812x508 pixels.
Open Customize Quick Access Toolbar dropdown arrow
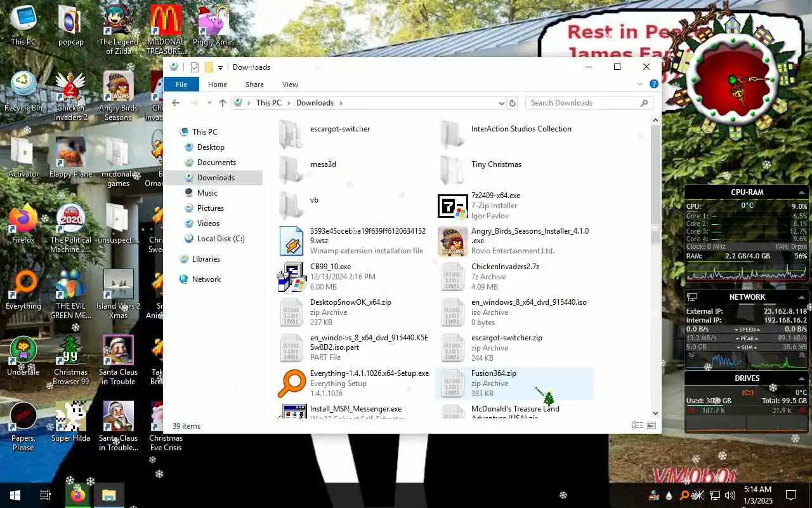click(x=221, y=67)
